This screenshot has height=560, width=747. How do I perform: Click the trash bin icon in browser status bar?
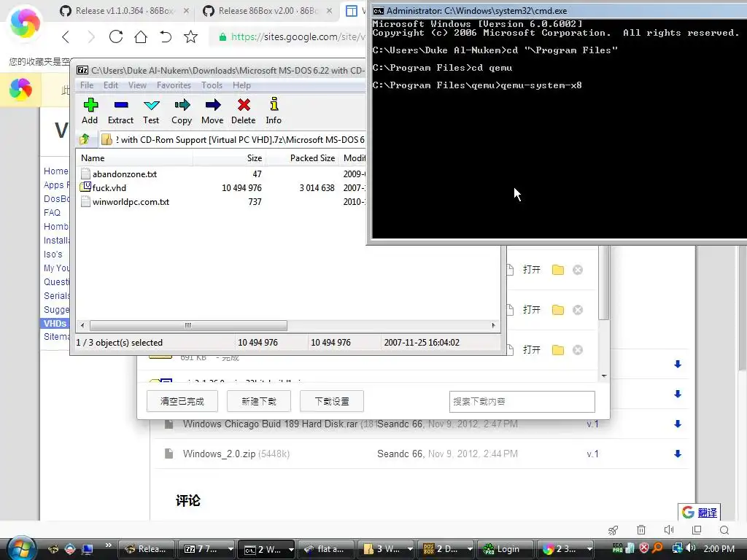click(x=641, y=530)
